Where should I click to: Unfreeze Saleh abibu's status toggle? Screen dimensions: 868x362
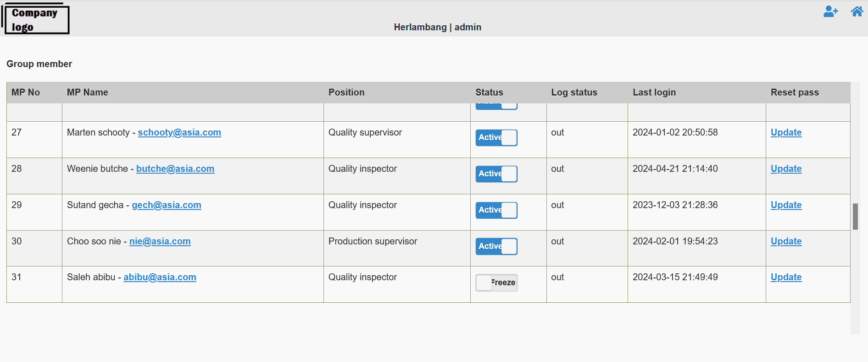point(496,283)
